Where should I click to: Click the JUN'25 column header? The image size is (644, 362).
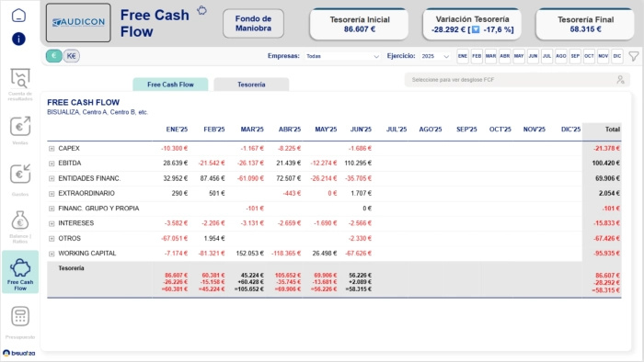361,130
